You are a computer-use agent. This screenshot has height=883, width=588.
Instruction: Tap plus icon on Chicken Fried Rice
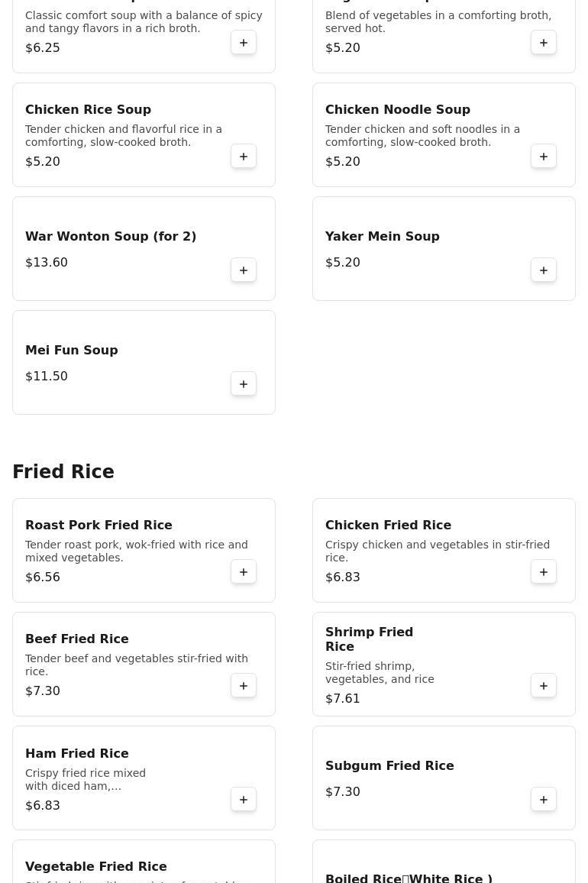[544, 572]
